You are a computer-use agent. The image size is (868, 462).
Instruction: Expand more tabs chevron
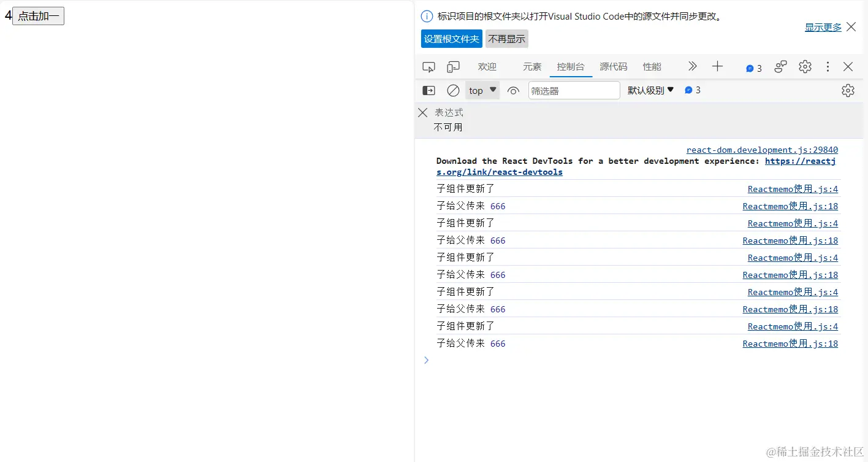pos(693,66)
